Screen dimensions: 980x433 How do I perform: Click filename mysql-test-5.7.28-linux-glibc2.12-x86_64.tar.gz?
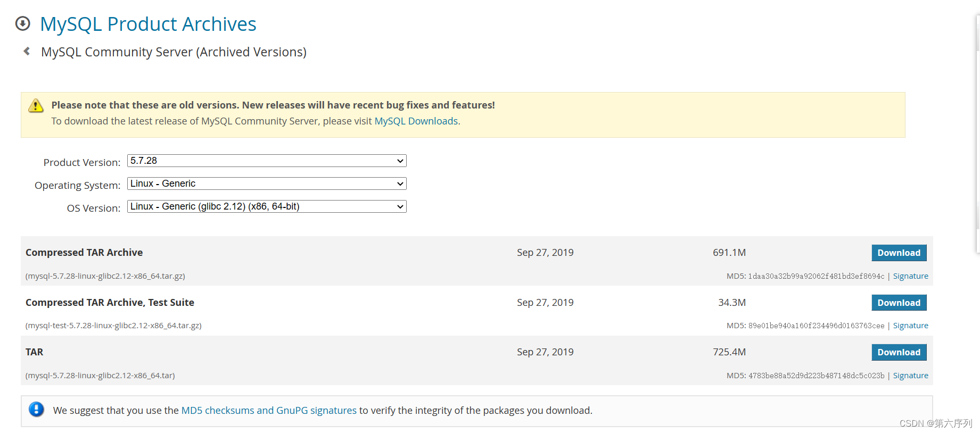pos(113,326)
